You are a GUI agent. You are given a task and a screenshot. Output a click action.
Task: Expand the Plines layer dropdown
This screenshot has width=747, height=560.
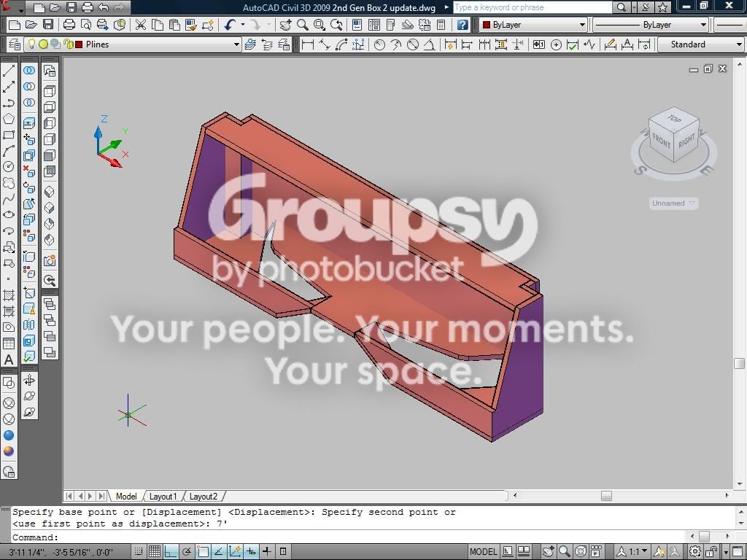[236, 44]
